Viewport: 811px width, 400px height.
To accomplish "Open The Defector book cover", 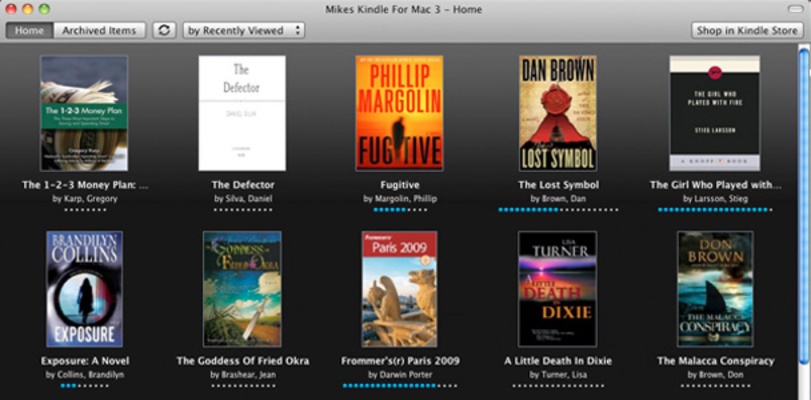I will (242, 113).
